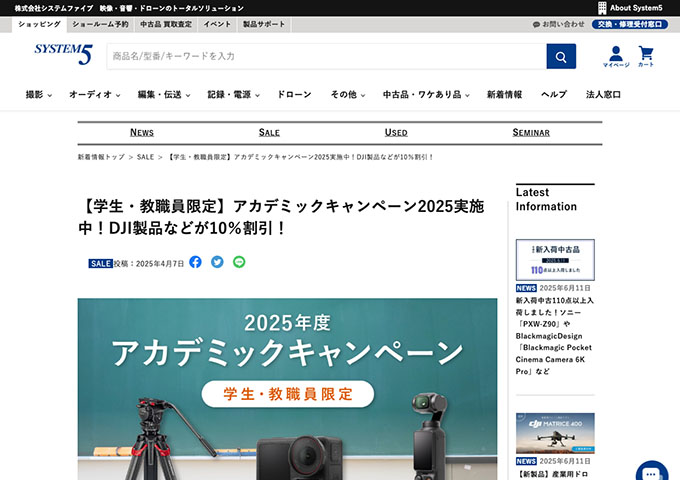The width and height of the screenshot is (680, 480).
Task: Go to the USED section
Action: [x=396, y=133]
